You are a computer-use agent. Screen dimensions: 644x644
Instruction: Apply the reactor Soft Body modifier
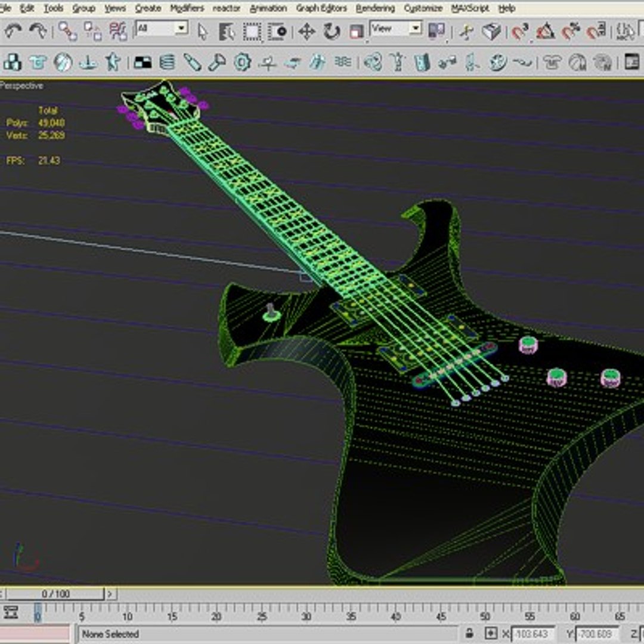pos(577,63)
